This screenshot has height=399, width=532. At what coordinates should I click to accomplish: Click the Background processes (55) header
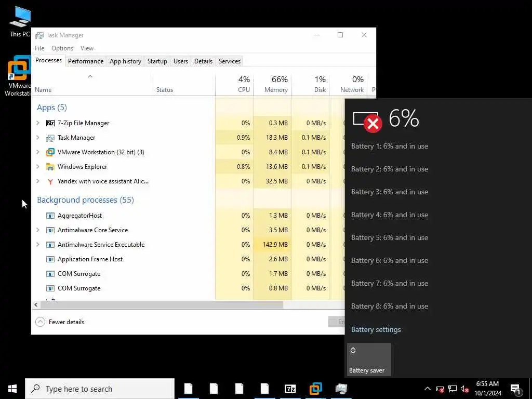(86, 200)
